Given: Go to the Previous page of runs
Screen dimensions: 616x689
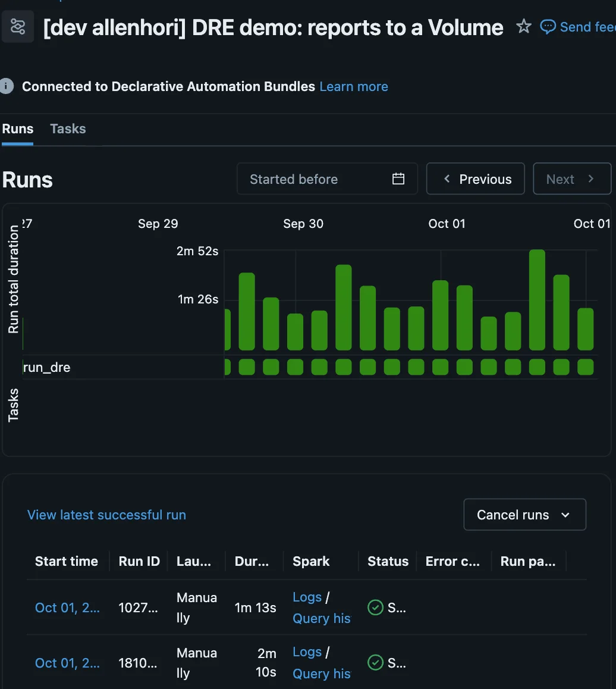Looking at the screenshot, I should pos(476,179).
